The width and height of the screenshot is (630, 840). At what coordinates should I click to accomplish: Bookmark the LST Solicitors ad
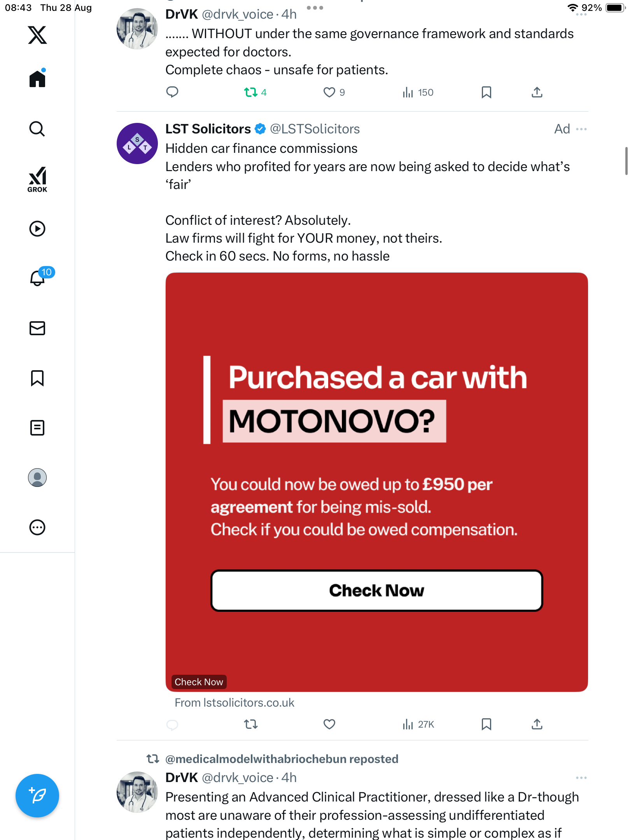pyautogui.click(x=486, y=724)
